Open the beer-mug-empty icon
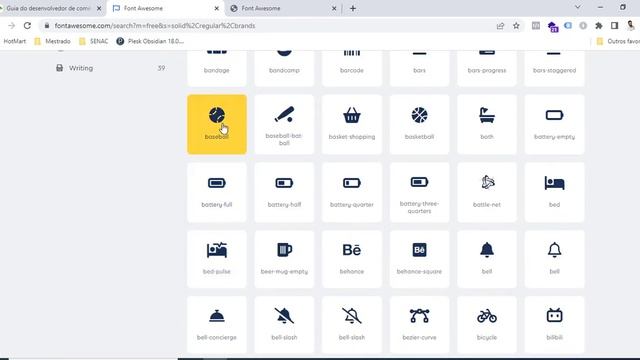The image size is (640, 360). [284, 259]
